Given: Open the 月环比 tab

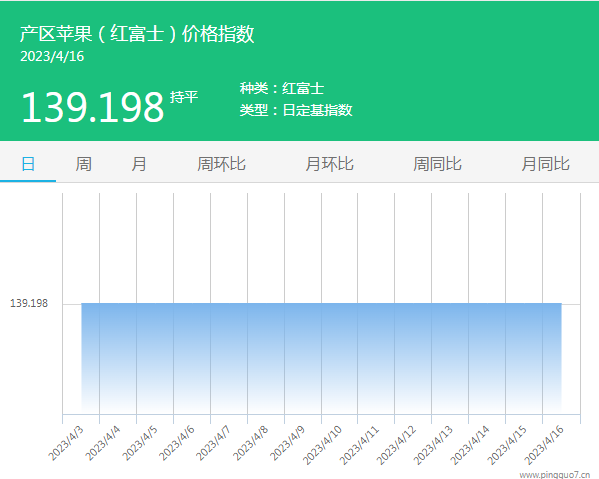Looking at the screenshot, I should pos(329,164).
